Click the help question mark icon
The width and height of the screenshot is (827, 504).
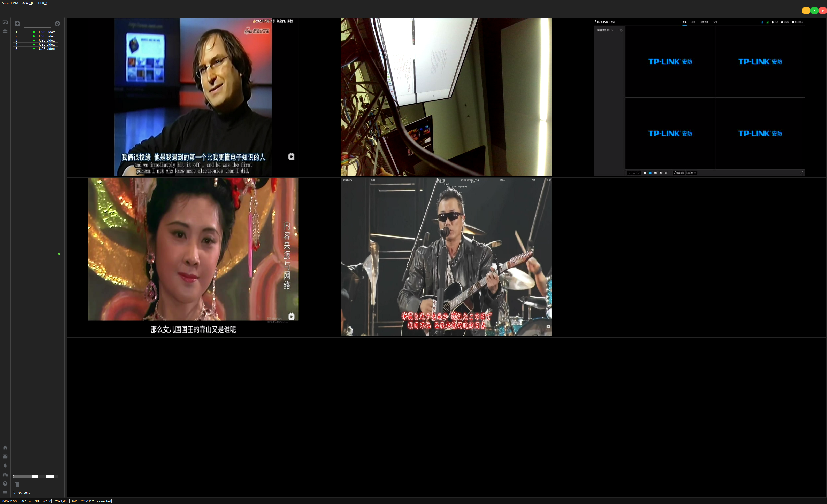coord(5,484)
